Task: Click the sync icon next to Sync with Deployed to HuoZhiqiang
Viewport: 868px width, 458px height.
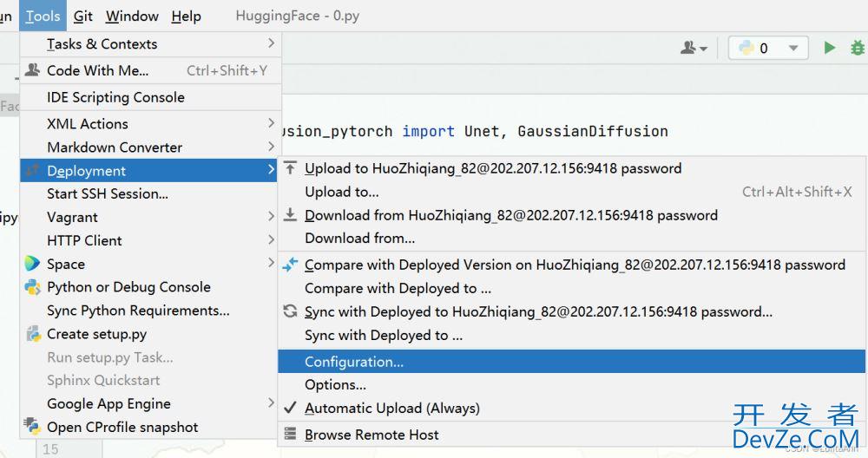Action: tap(290, 311)
